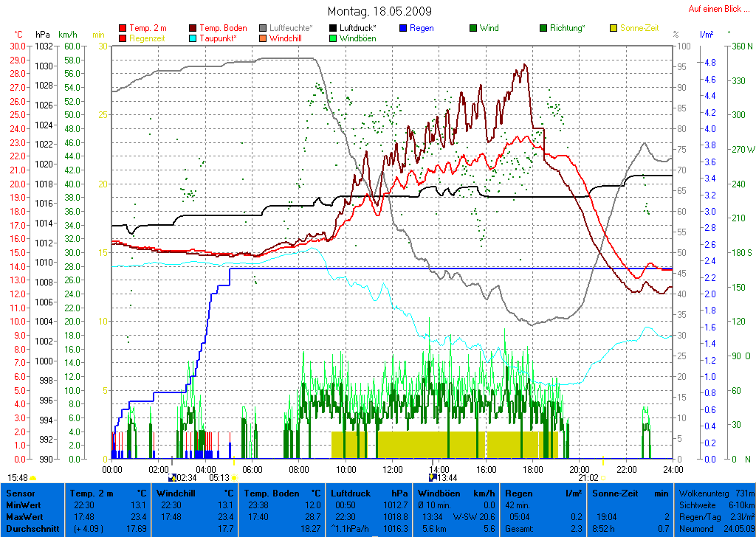The width and height of the screenshot is (756, 537).
Task: Click the red Temp. 2 m legend square
Action: 122,28
